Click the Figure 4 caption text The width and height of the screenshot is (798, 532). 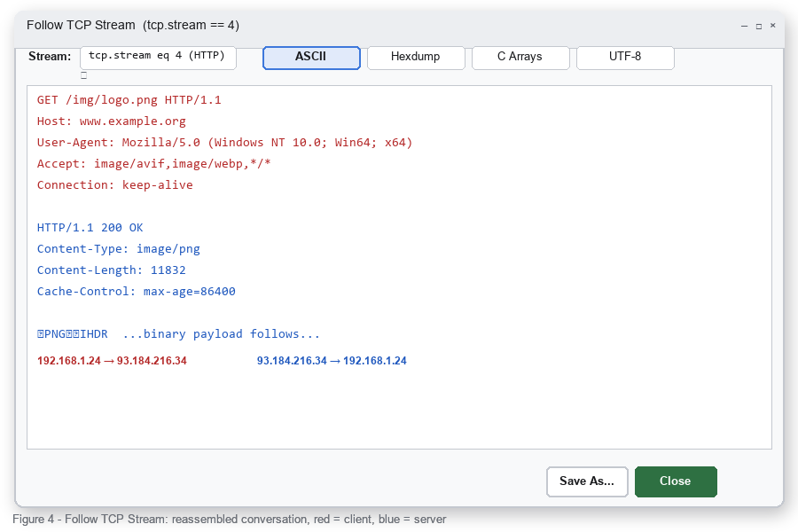click(230, 520)
